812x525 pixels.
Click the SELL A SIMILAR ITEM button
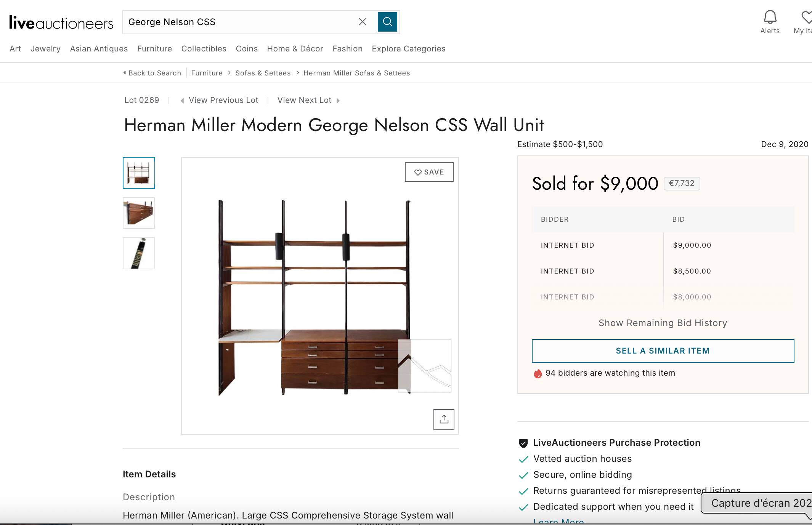(x=662, y=351)
